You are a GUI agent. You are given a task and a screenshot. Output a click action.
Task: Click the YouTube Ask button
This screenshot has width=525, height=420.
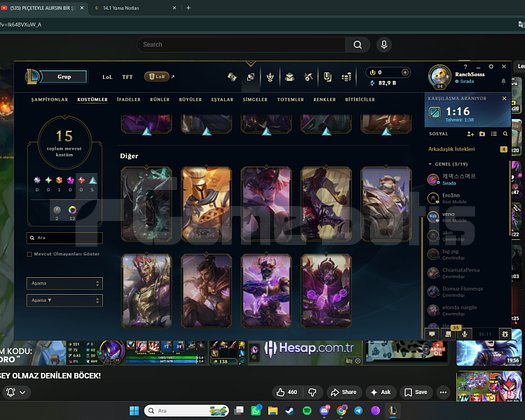(x=381, y=392)
